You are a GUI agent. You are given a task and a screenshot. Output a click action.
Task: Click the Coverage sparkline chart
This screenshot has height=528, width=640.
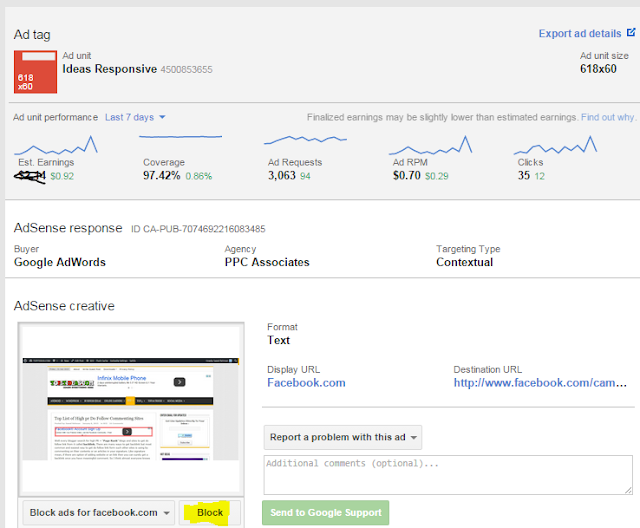[x=180, y=137]
